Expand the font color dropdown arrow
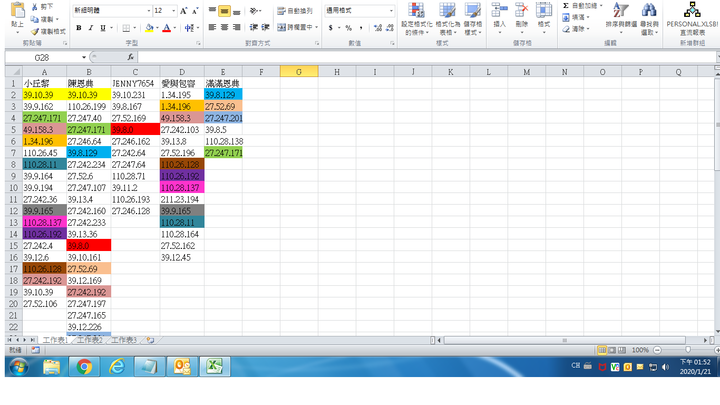The width and height of the screenshot is (720, 405). tap(174, 28)
